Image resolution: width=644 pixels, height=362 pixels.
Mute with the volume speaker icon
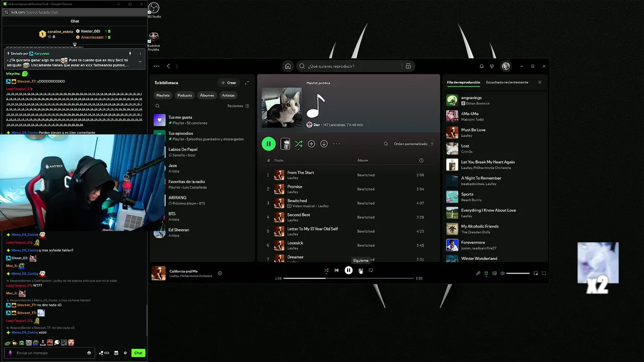pyautogui.click(x=502, y=274)
